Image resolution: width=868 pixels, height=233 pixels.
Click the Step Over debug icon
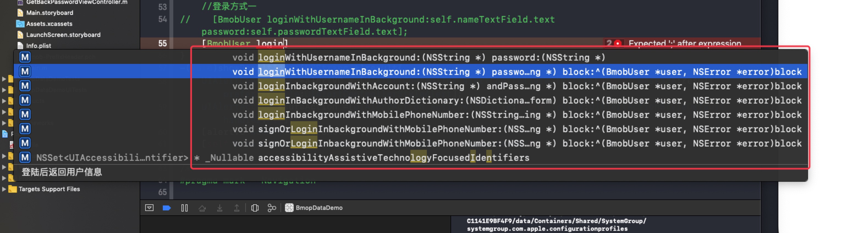click(202, 208)
